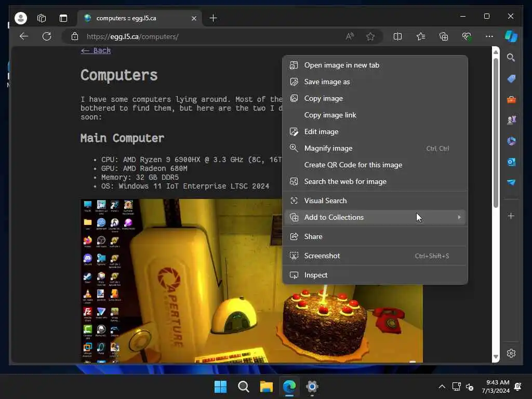Open Settings app from taskbar
Image resolution: width=532 pixels, height=399 pixels.
pos(312,387)
